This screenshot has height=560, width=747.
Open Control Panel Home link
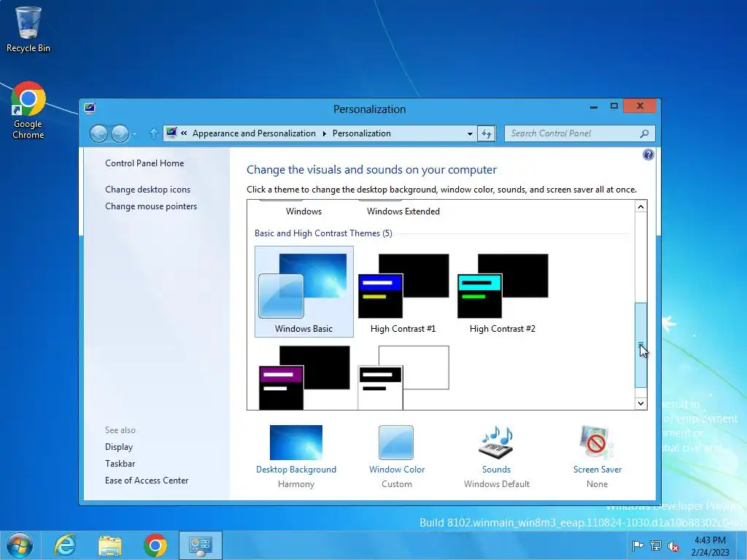point(144,163)
